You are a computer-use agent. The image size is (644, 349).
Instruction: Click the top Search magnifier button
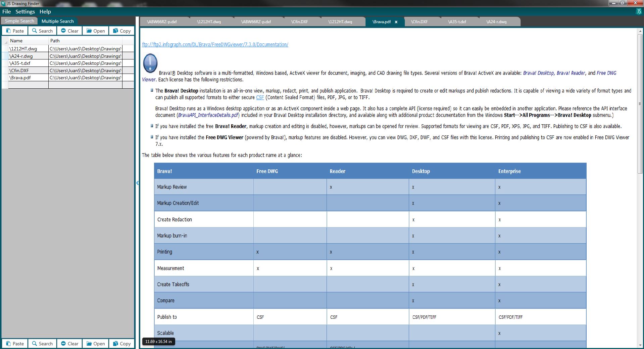click(x=42, y=31)
